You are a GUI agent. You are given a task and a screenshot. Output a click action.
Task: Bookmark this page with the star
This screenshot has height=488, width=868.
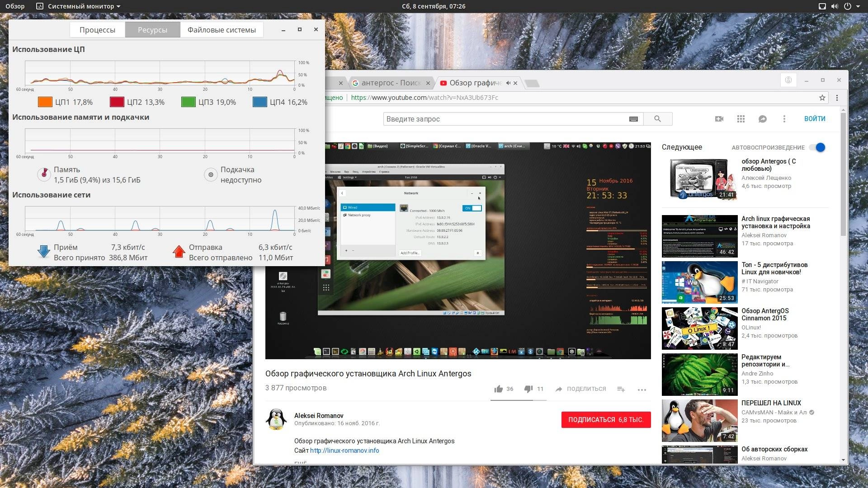(822, 98)
